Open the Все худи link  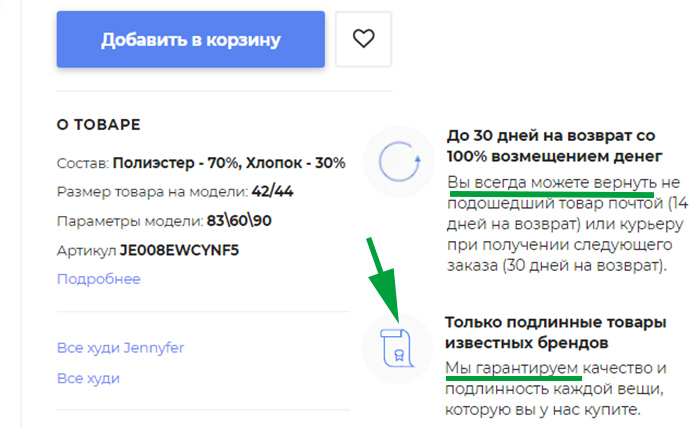click(x=88, y=379)
